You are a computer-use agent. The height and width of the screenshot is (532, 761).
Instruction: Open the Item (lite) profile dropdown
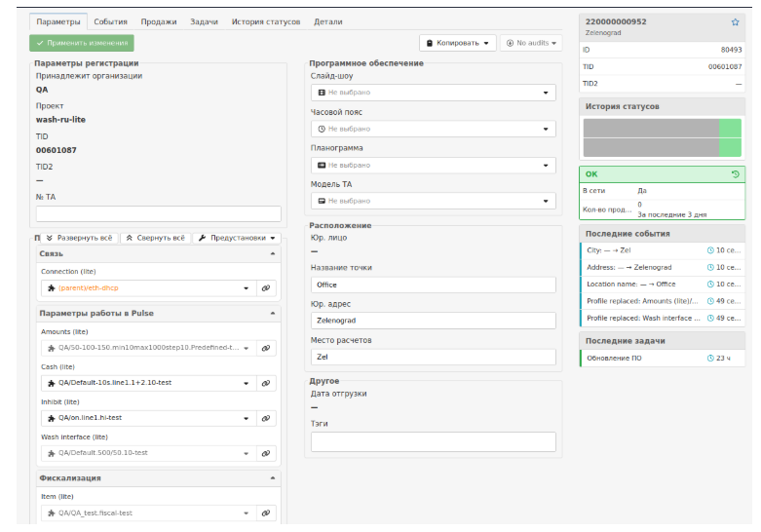(x=148, y=513)
